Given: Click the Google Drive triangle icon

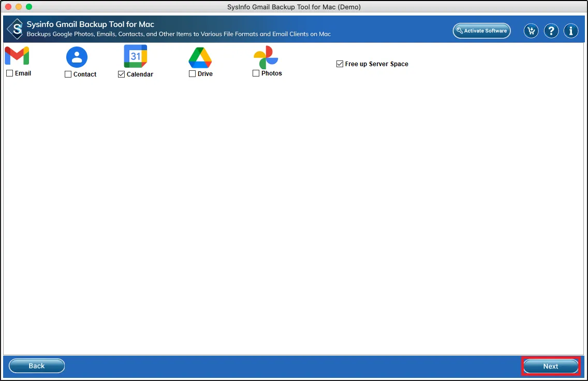Looking at the screenshot, I should [x=200, y=58].
